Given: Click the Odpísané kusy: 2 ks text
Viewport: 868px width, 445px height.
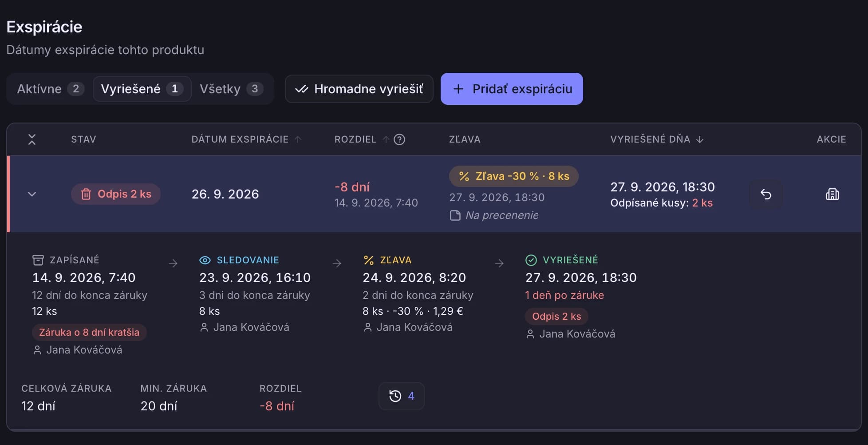Looking at the screenshot, I should (661, 203).
